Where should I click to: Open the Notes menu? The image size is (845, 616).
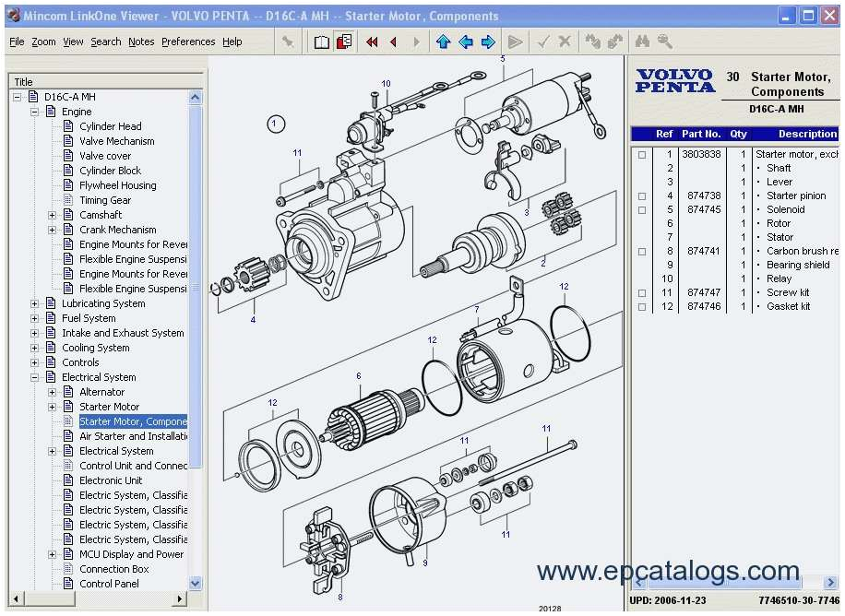pyautogui.click(x=142, y=41)
